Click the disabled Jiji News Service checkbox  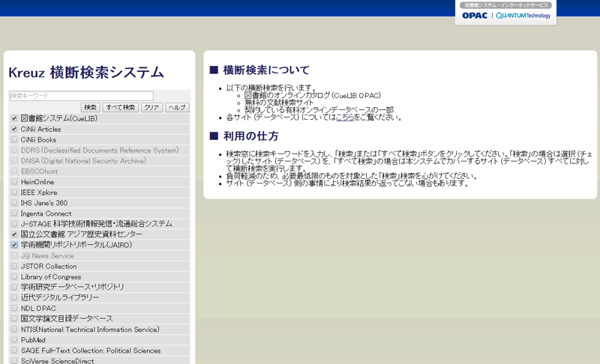pyautogui.click(x=14, y=255)
